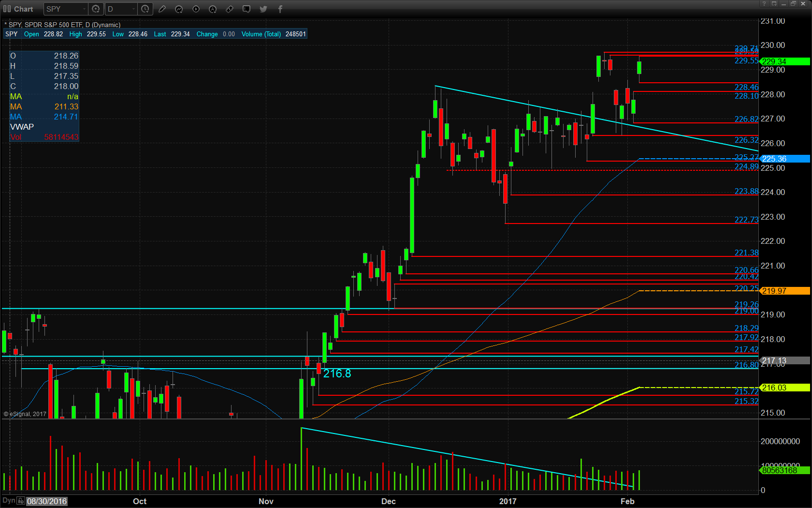
Task: Click the 08/30/2016 date field
Action: [47, 501]
